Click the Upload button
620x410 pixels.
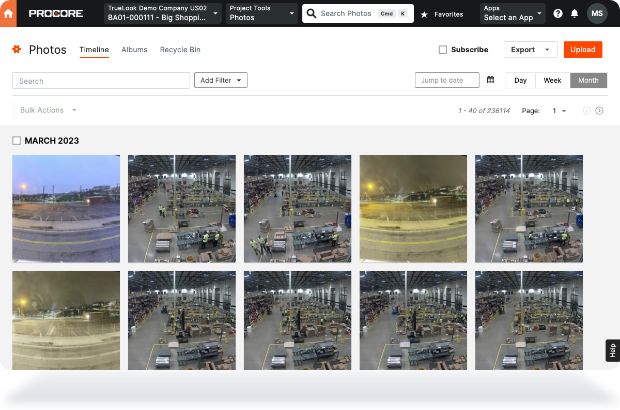pos(583,49)
